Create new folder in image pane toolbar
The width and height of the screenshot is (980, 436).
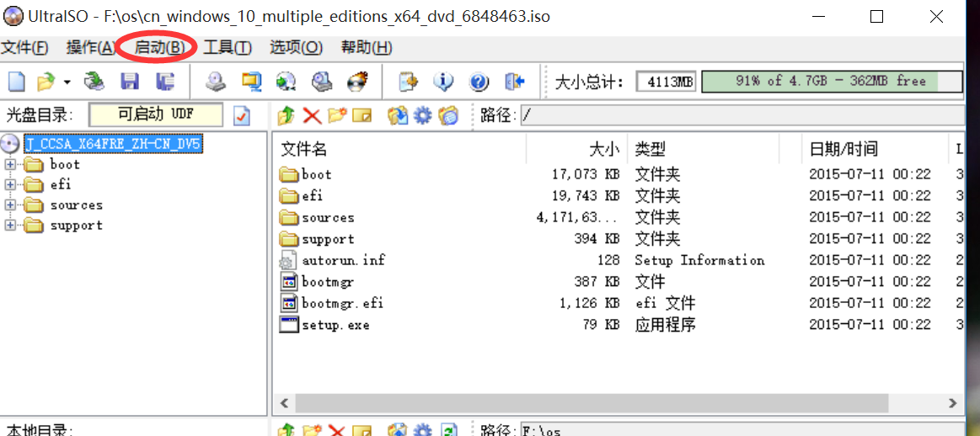337,115
